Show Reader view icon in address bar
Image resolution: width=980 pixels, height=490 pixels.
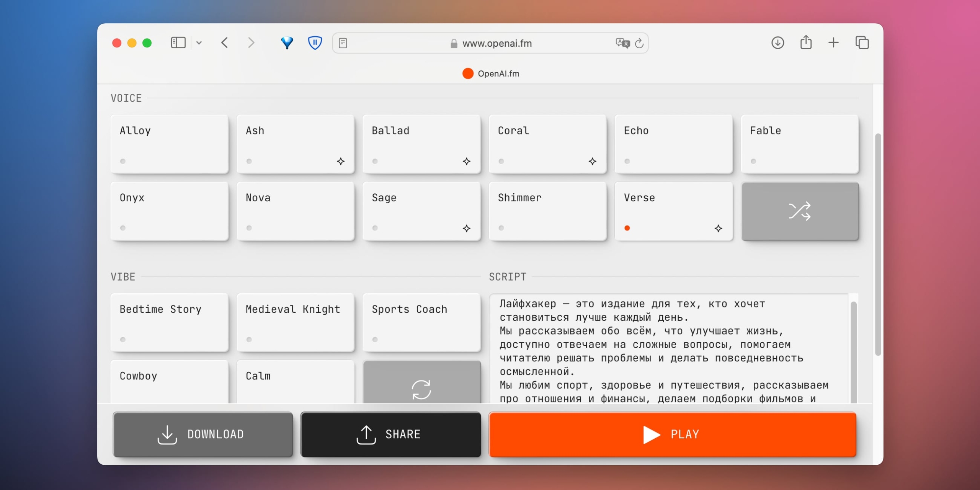pyautogui.click(x=343, y=43)
